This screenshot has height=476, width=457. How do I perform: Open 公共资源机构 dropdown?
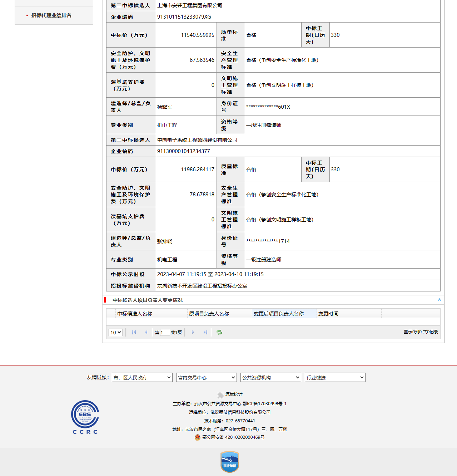point(271,377)
